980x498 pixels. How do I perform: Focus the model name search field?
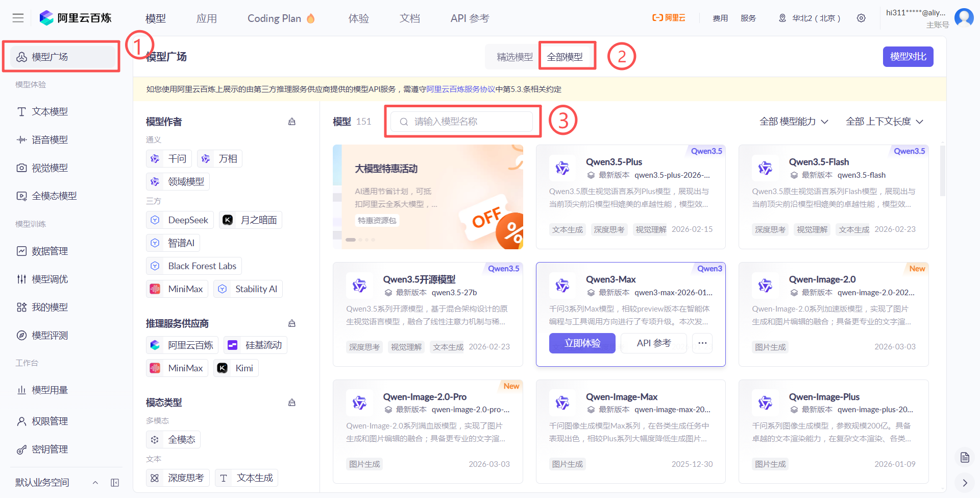pyautogui.click(x=462, y=122)
